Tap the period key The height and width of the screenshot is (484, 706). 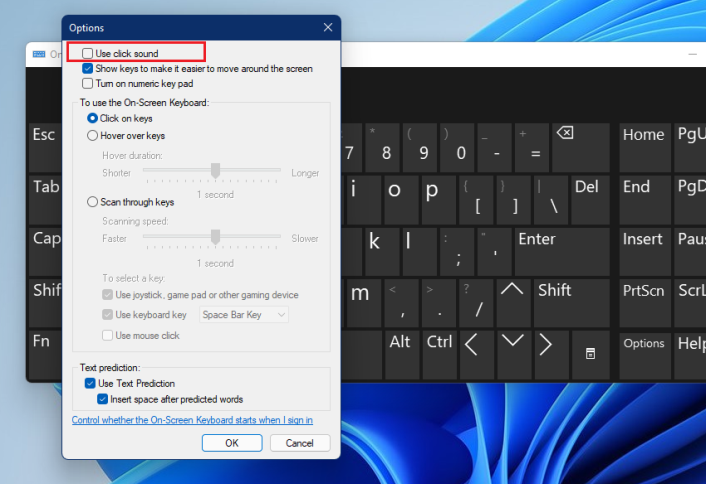[x=439, y=303]
